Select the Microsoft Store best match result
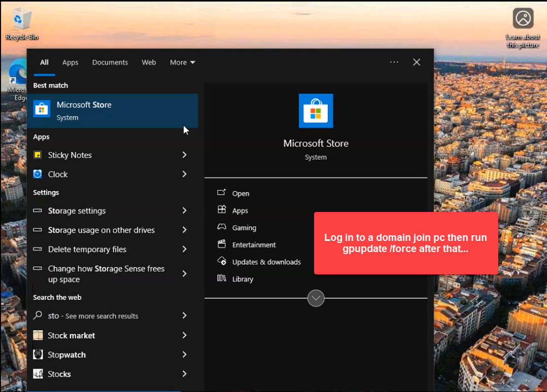The height and width of the screenshot is (392, 547). (x=113, y=111)
